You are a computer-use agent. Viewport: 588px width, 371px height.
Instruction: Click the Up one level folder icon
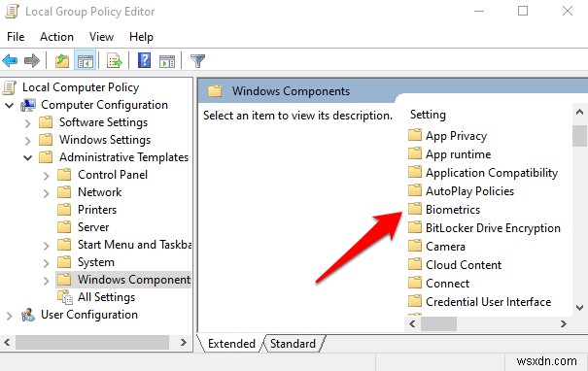(x=62, y=61)
